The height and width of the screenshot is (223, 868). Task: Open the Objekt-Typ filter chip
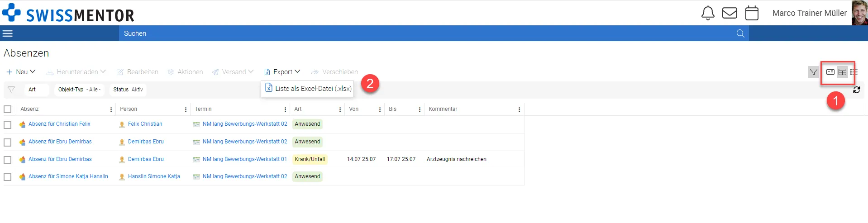[x=80, y=90]
